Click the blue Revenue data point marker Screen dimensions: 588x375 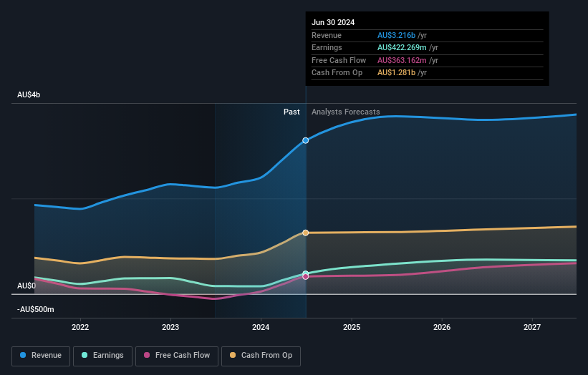[306, 140]
